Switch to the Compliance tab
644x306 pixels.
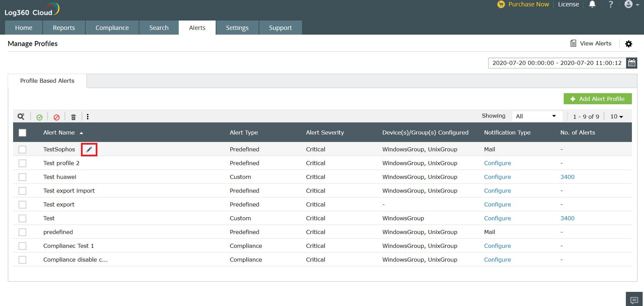tap(112, 28)
